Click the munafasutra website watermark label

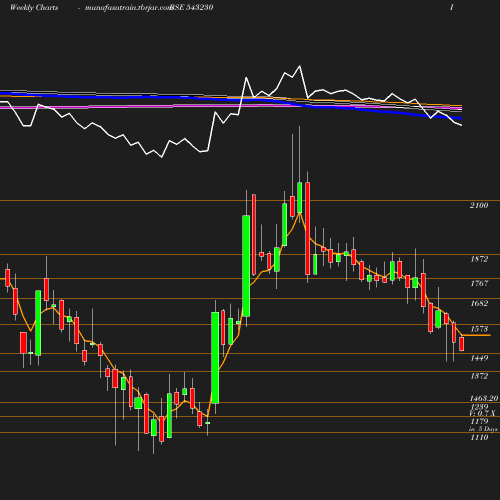(128, 7)
